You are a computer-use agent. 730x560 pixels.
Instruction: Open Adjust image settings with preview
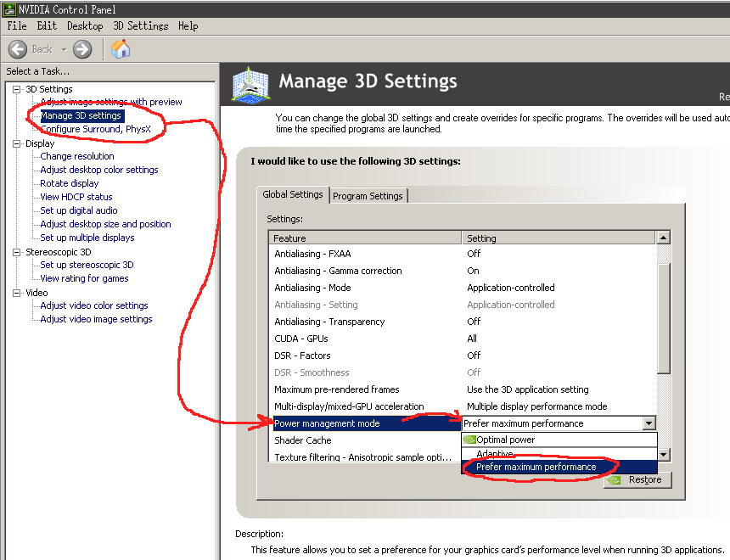[x=111, y=102]
